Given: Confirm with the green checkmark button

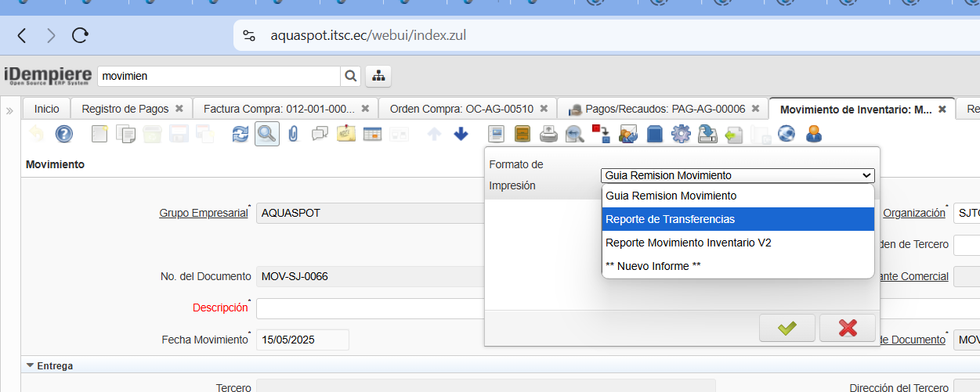Looking at the screenshot, I should (787, 328).
